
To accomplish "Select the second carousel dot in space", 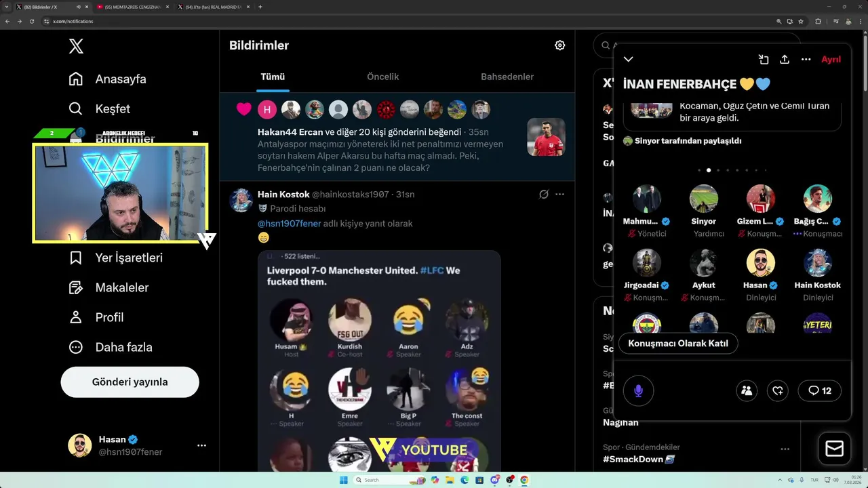I will [709, 170].
